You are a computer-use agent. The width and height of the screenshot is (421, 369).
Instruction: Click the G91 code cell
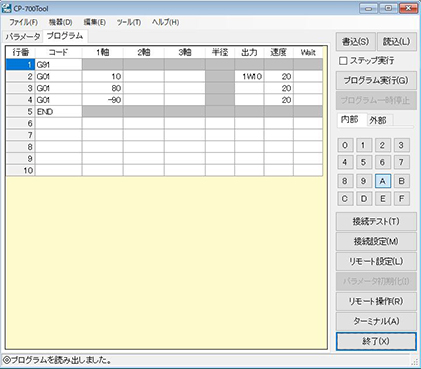tap(58, 65)
